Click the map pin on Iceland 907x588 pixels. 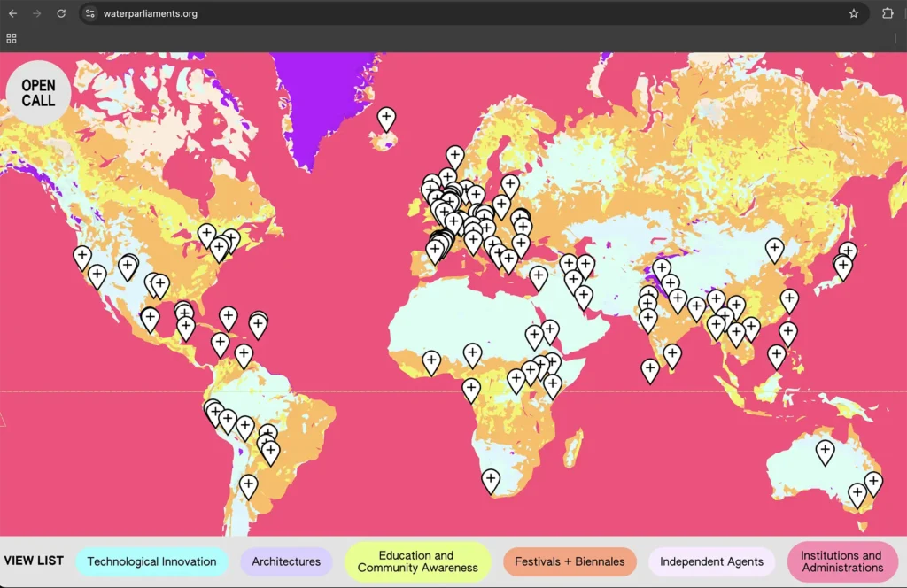(386, 118)
